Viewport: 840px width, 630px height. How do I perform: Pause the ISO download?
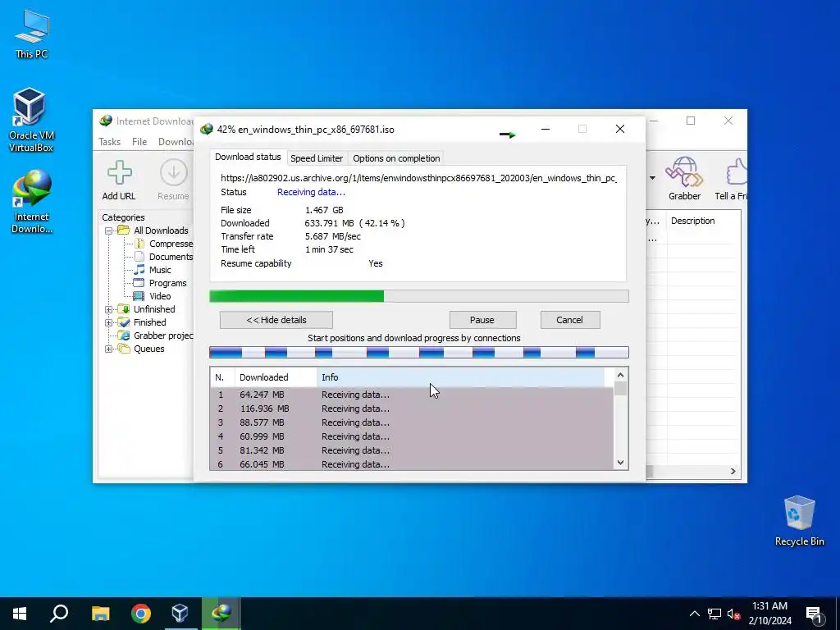point(482,320)
